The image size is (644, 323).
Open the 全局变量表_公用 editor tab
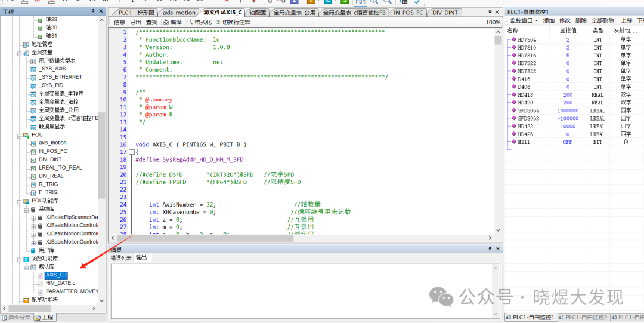(294, 13)
